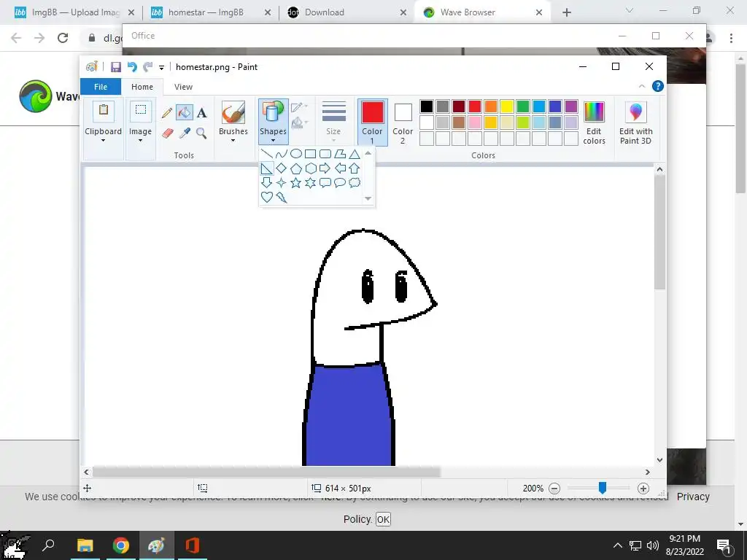Choose the Right arrow shape

coord(325,168)
